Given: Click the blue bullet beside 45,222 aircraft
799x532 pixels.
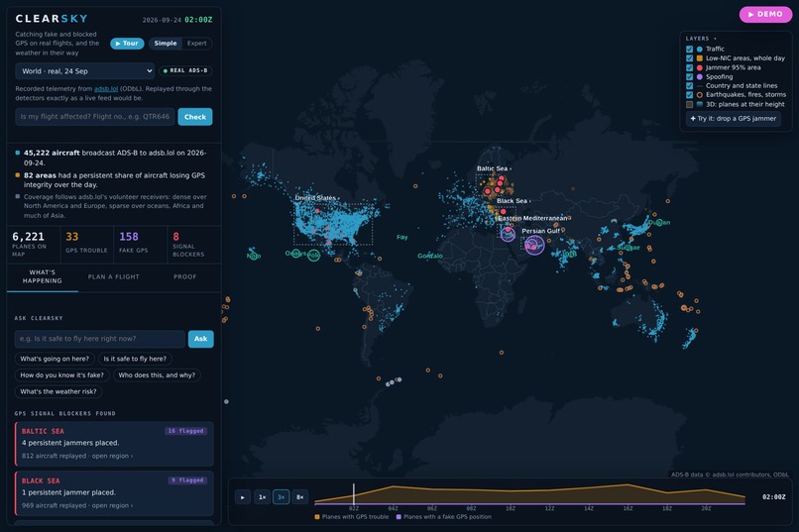Looking at the screenshot, I should (18, 153).
